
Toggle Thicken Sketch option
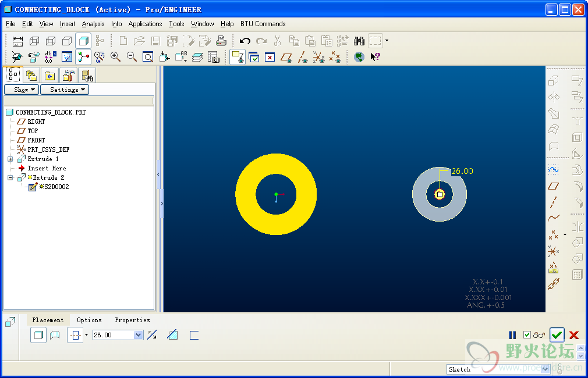[194, 335]
